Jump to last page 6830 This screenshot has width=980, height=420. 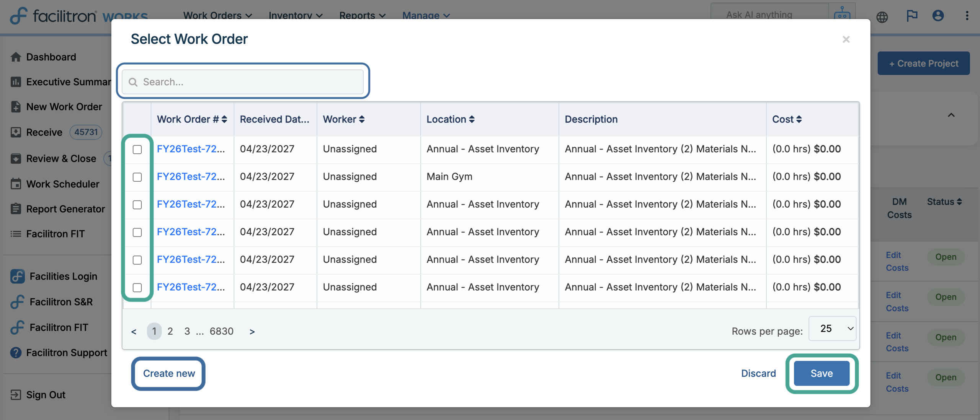(x=221, y=331)
